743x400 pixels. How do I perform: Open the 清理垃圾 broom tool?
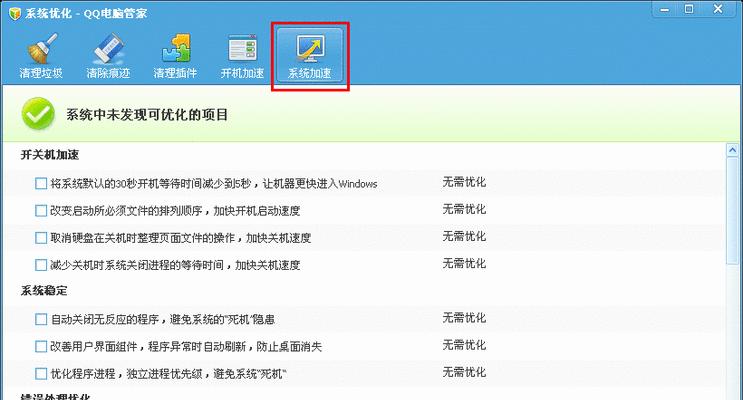pyautogui.click(x=41, y=56)
